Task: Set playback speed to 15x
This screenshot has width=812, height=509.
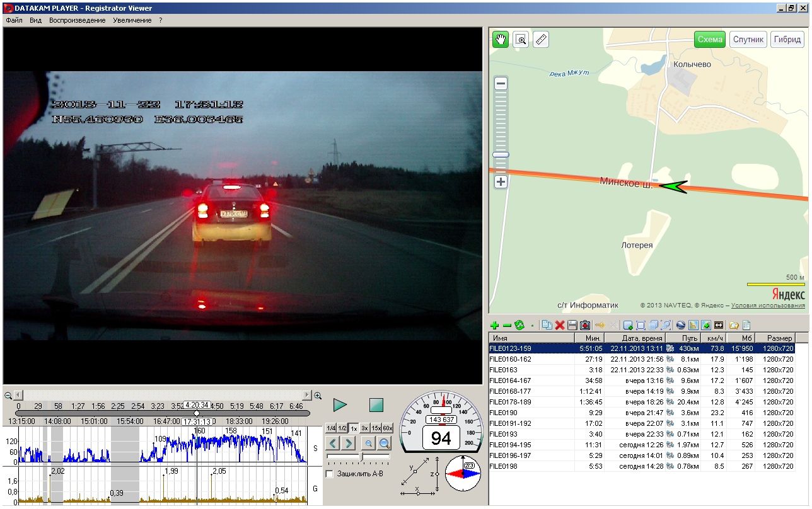Action: tap(376, 428)
